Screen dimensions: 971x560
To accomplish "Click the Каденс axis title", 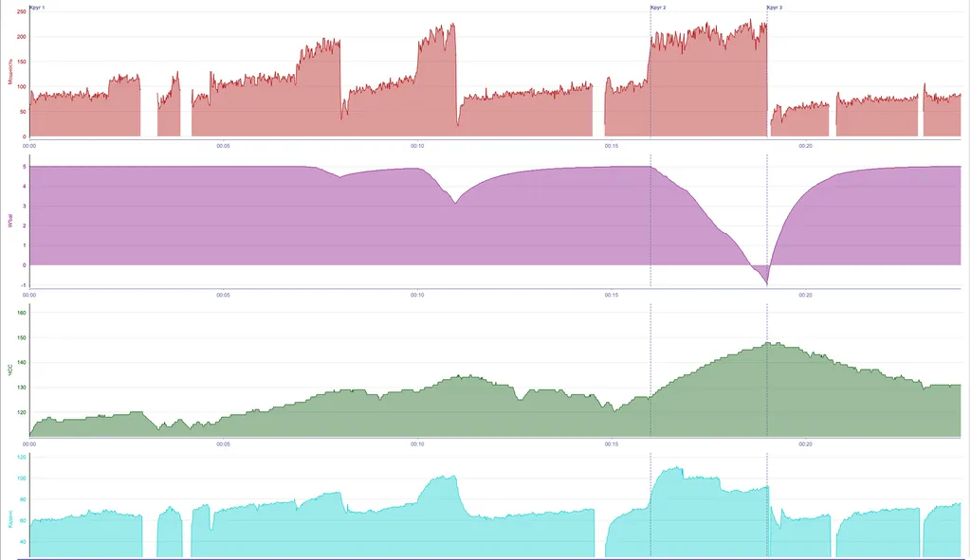I will 10,517.
